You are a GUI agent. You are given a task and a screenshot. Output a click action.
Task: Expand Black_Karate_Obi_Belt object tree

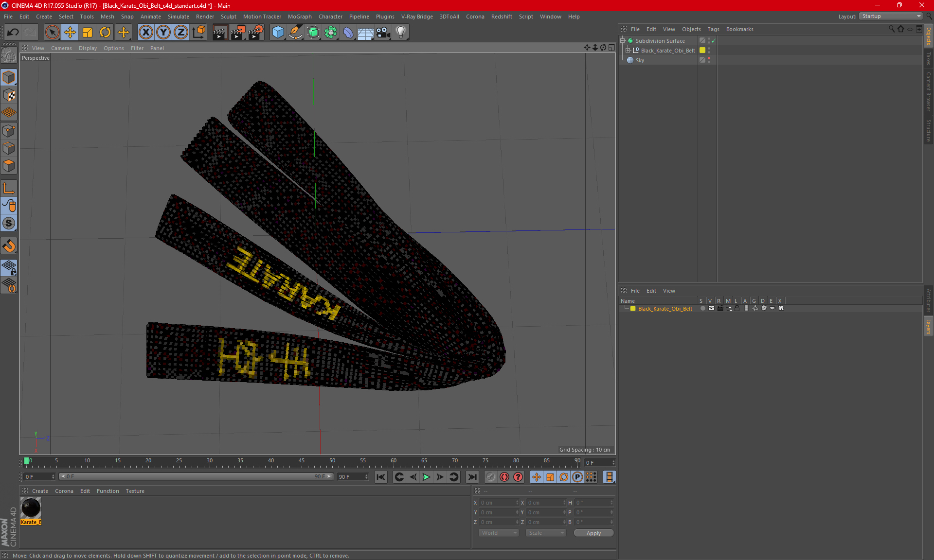pyautogui.click(x=628, y=51)
